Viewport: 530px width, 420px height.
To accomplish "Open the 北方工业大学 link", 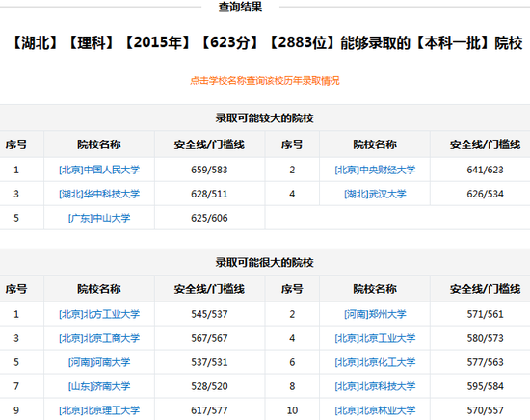I will coord(99,314).
